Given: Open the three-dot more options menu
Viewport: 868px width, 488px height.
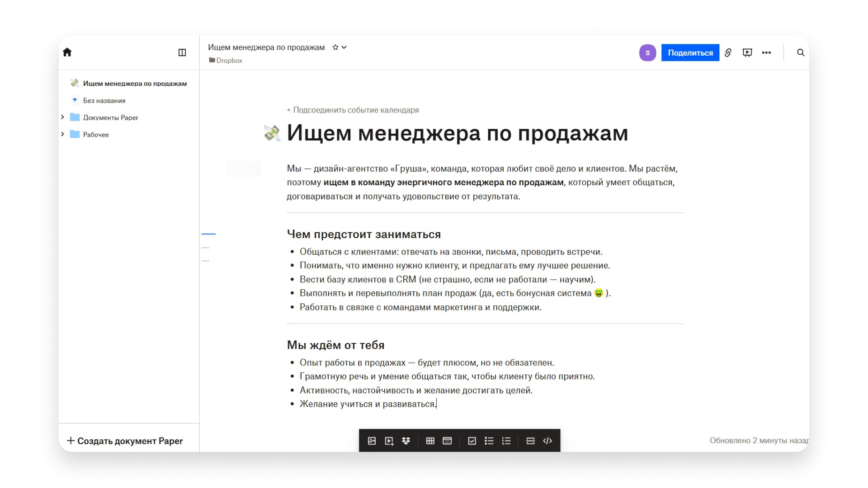Looking at the screenshot, I should [766, 53].
